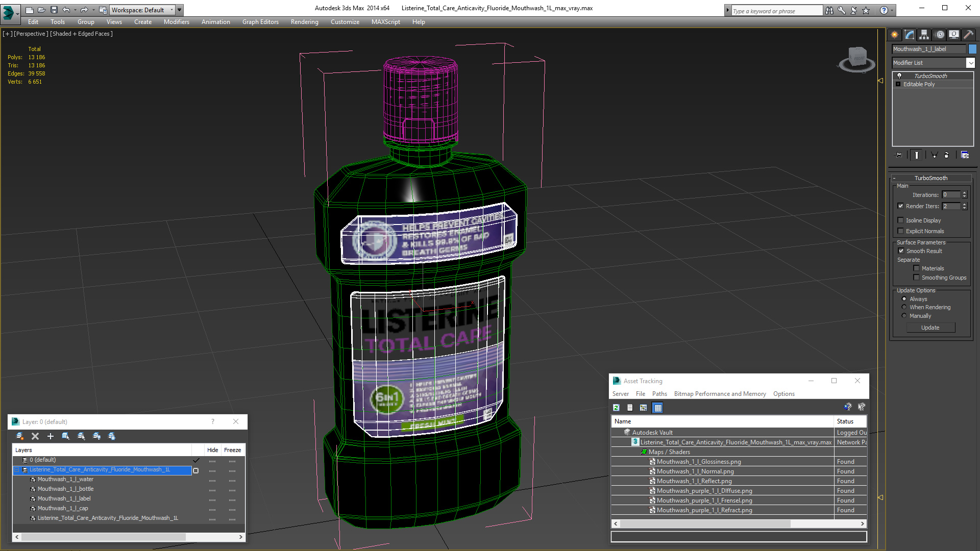Open the Redo history dropdown arrow
Image resolution: width=980 pixels, height=551 pixels.
(x=93, y=10)
